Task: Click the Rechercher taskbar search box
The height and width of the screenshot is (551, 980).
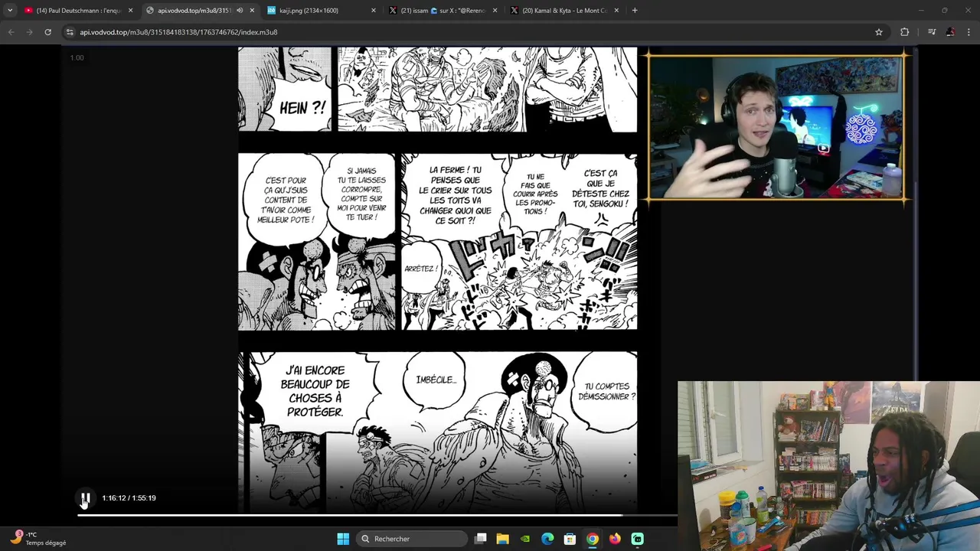Action: [413, 539]
